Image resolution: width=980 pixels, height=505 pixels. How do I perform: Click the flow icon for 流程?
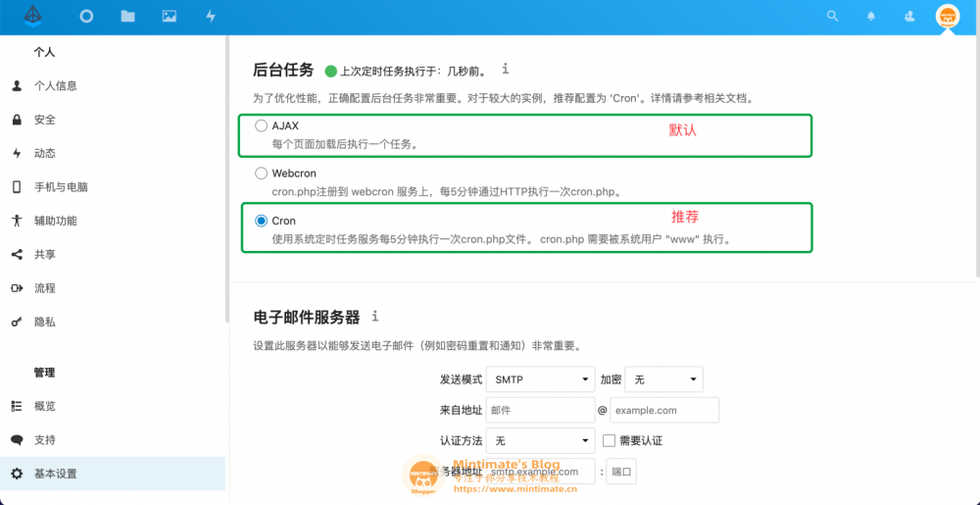17,288
